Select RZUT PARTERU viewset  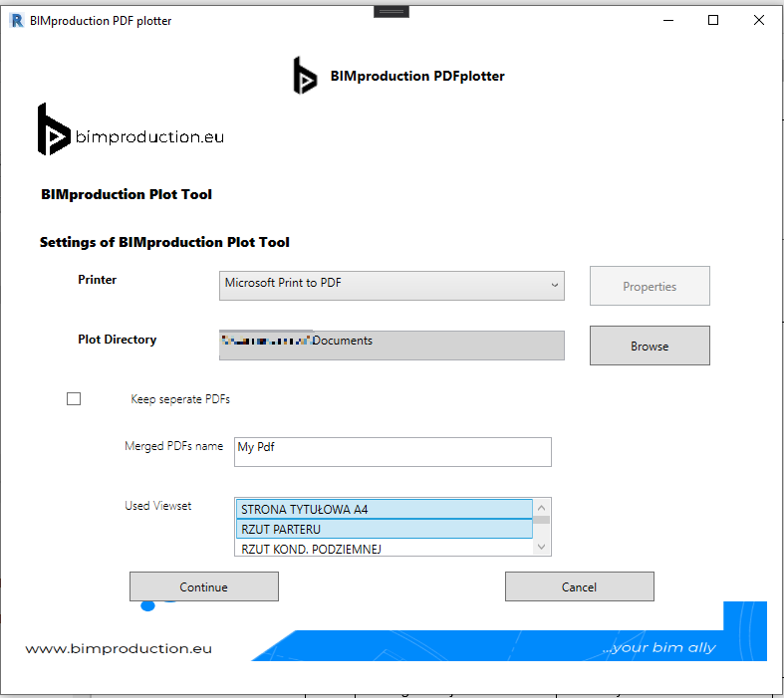(x=384, y=529)
